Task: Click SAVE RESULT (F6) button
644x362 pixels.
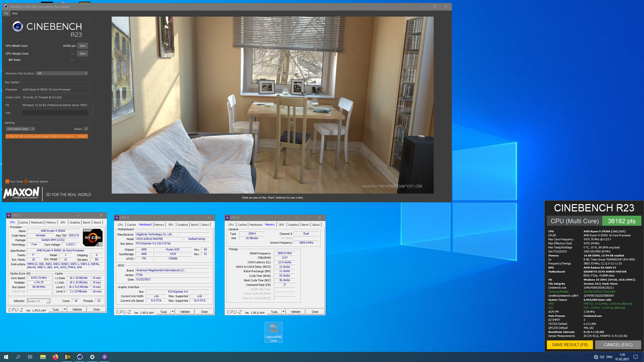Action: coord(570,345)
